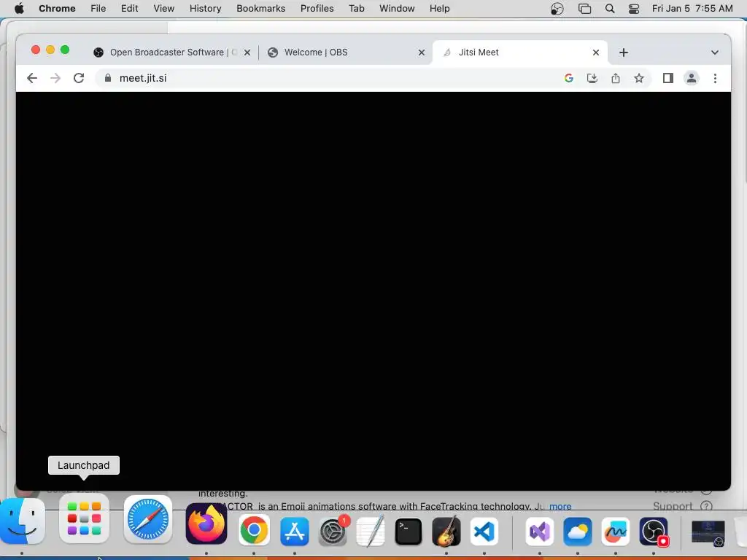The width and height of the screenshot is (747, 560).
Task: Open the Chrome application menu
Action: 57,9
